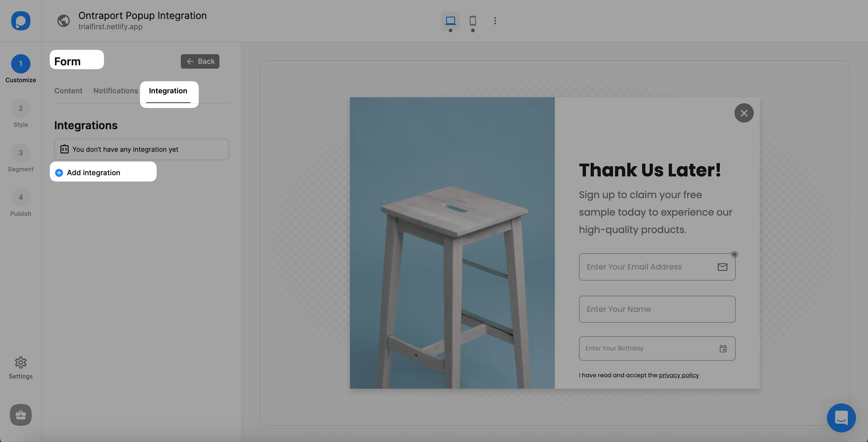
Task: Click the mobile preview icon
Action: coord(473,20)
